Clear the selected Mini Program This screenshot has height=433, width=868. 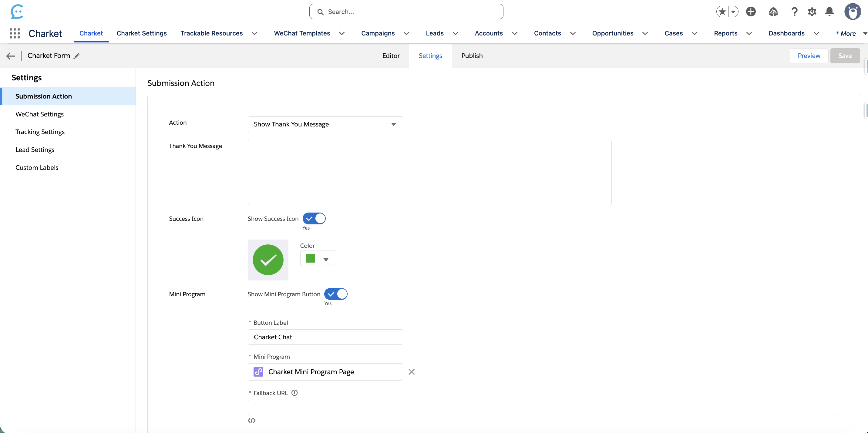pos(412,372)
